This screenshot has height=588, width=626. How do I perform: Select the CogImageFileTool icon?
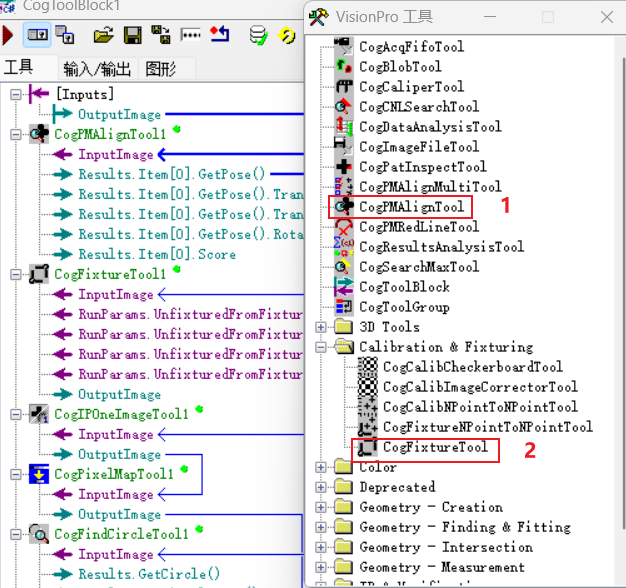point(343,147)
